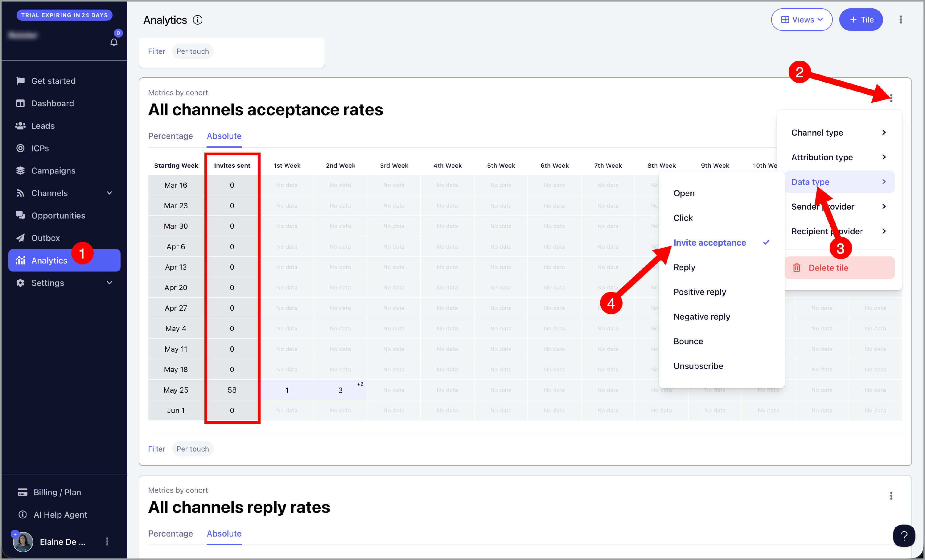Click the Invites sent column header
Viewport: 925px width, 560px height.
click(232, 165)
